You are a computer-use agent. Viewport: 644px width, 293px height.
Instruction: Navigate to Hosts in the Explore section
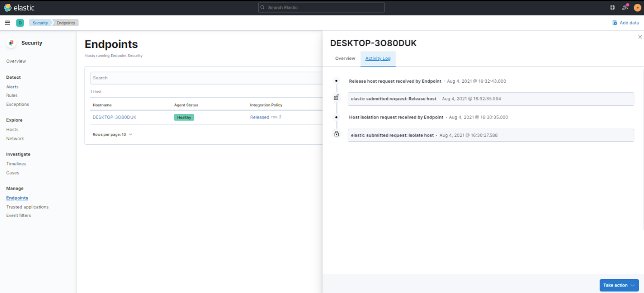[x=12, y=129]
